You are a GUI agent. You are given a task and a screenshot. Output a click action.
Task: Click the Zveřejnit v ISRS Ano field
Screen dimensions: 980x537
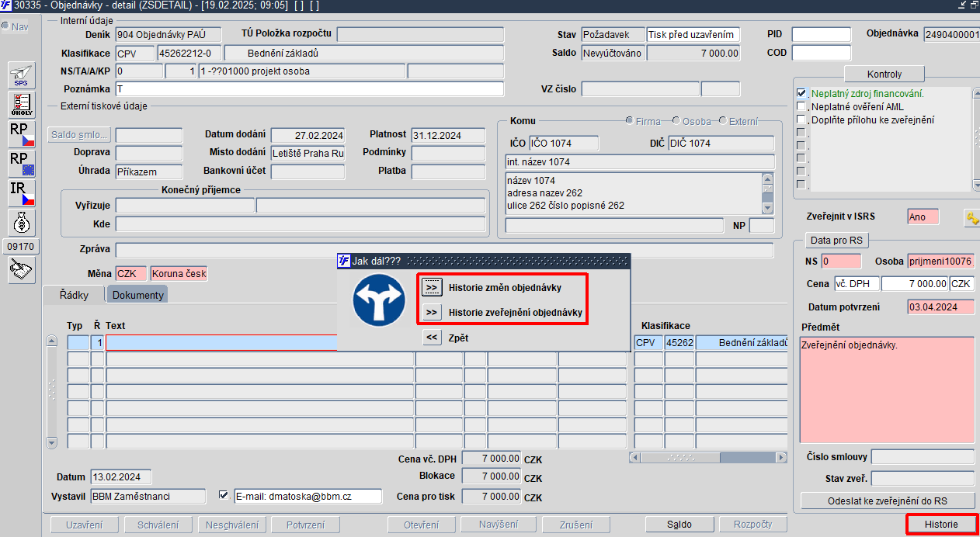(923, 217)
